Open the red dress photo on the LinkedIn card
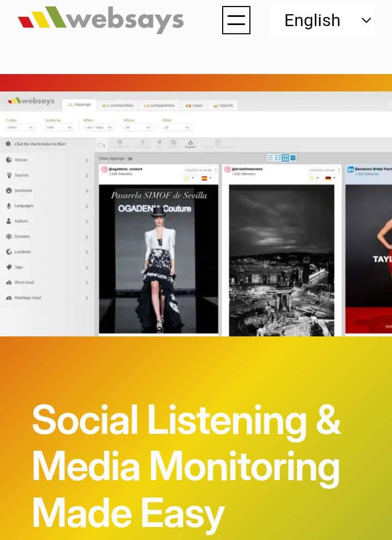 coord(369,259)
